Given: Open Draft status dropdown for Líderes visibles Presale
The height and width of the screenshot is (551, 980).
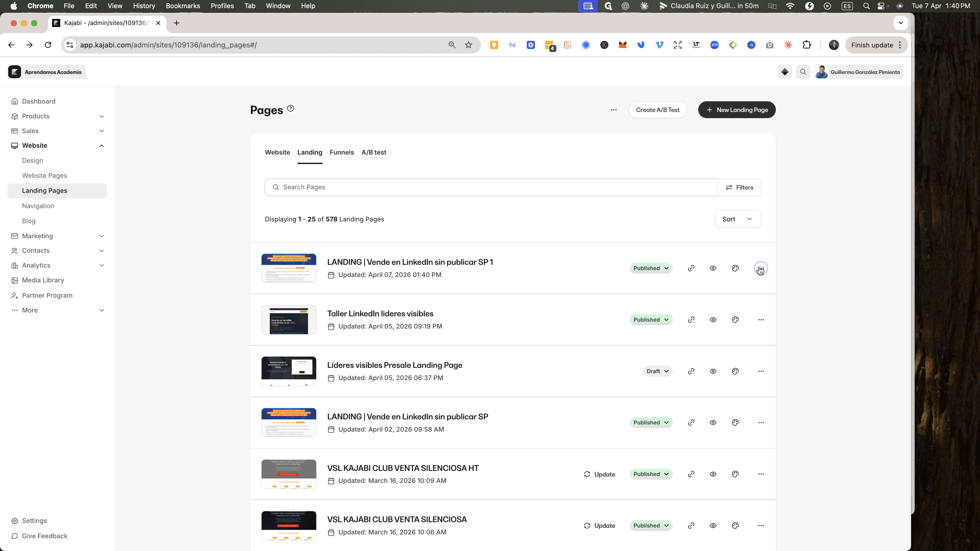Looking at the screenshot, I should [657, 371].
